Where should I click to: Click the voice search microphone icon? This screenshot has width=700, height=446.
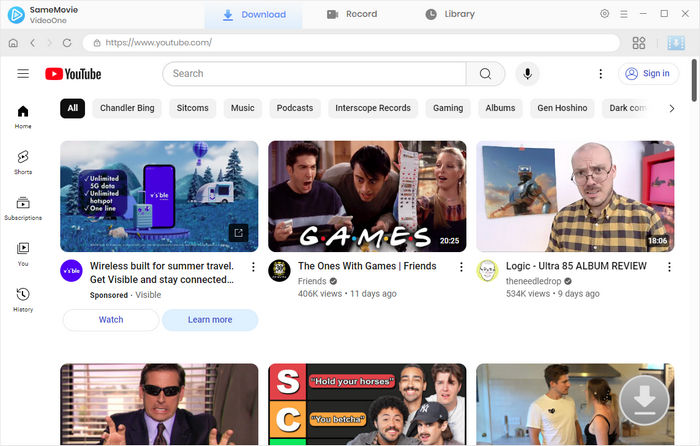coord(527,73)
